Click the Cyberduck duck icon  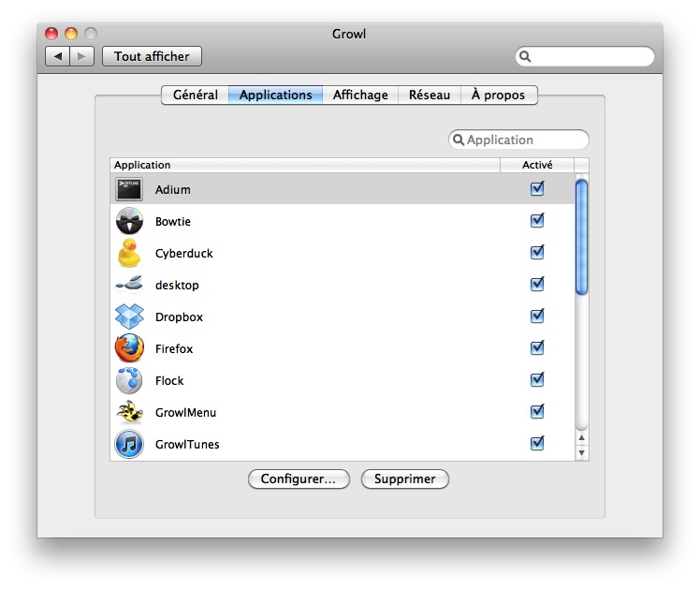(129, 253)
